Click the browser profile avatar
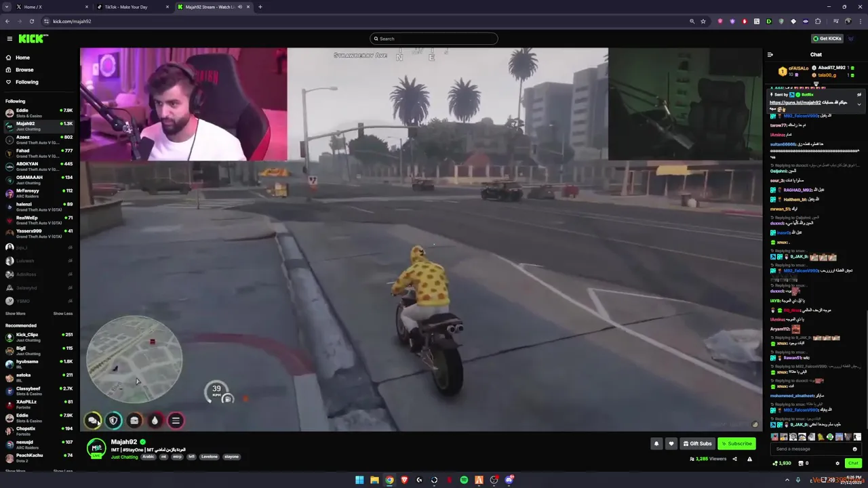Screen dimensions: 868x488 [848, 21]
